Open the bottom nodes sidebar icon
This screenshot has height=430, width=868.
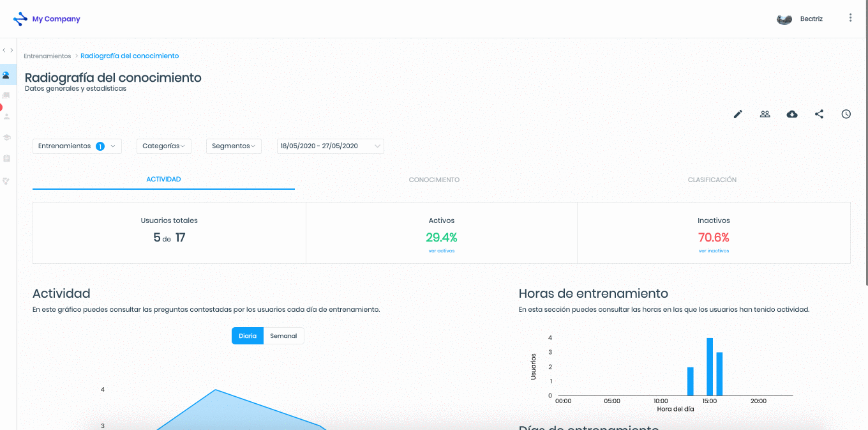point(6,181)
